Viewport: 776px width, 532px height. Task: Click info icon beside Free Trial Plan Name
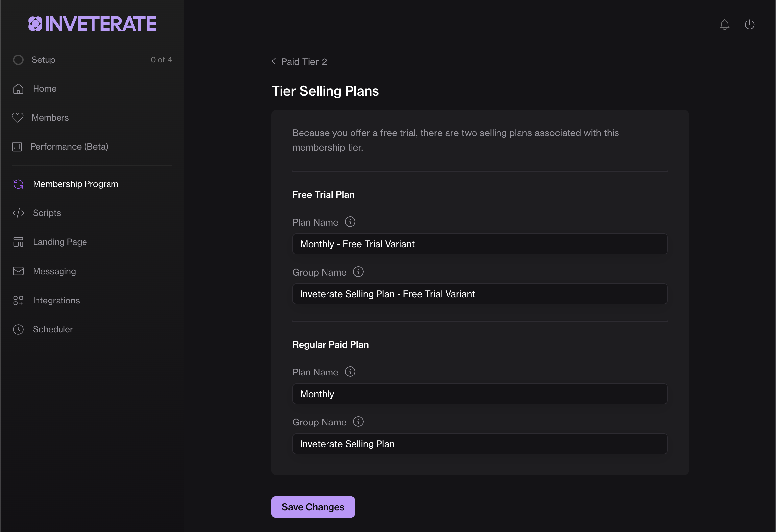click(x=350, y=222)
